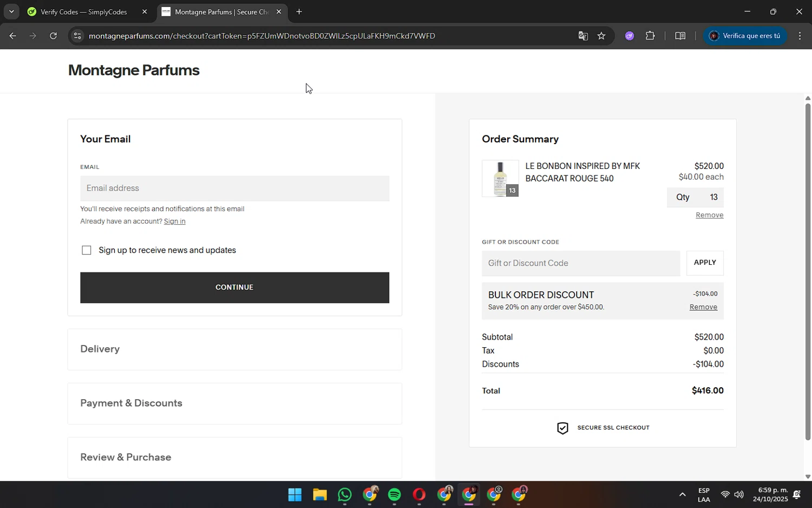This screenshot has width=812, height=508.
Task: Open the translate page icon
Action: tap(583, 36)
